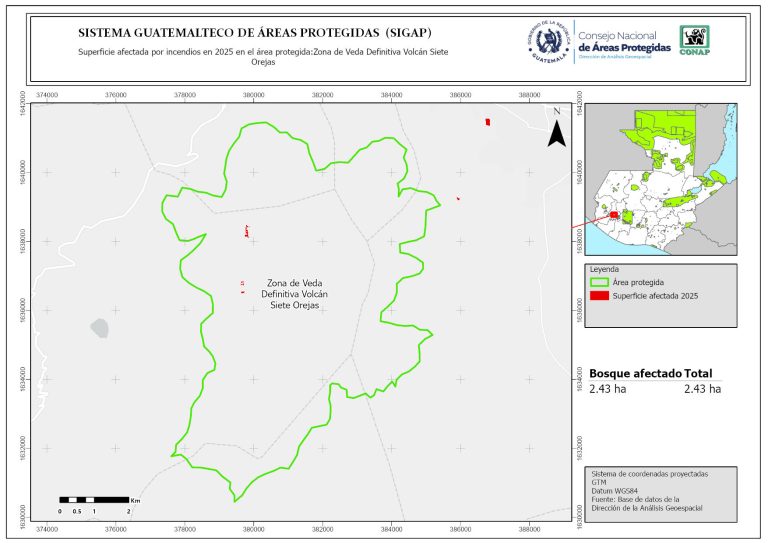Click the red burned patch above the Zona de Veda label

point(246,231)
